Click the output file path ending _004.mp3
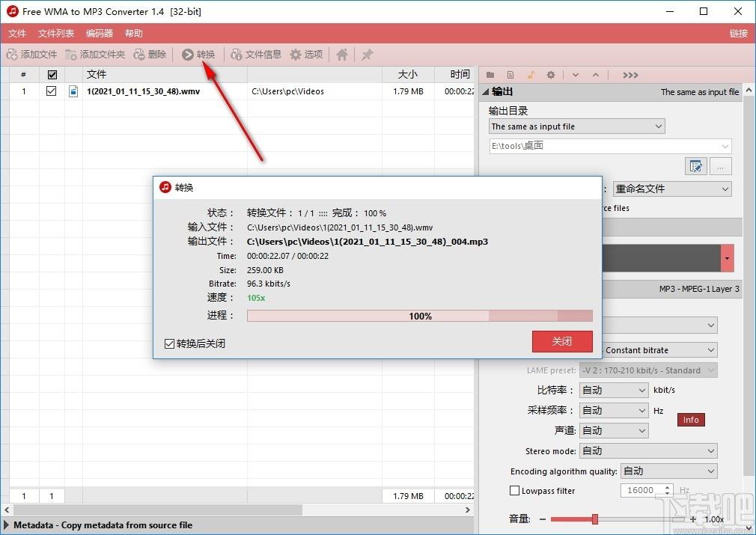 click(x=368, y=242)
